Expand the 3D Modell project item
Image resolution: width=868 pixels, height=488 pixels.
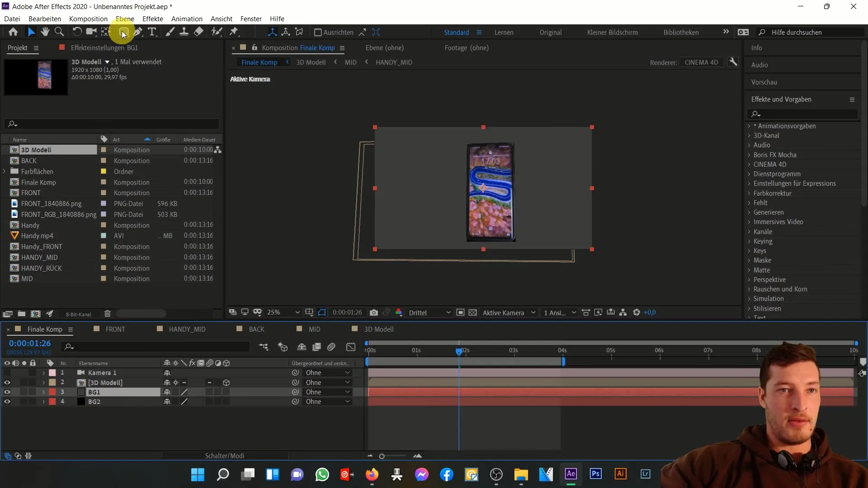[5, 150]
